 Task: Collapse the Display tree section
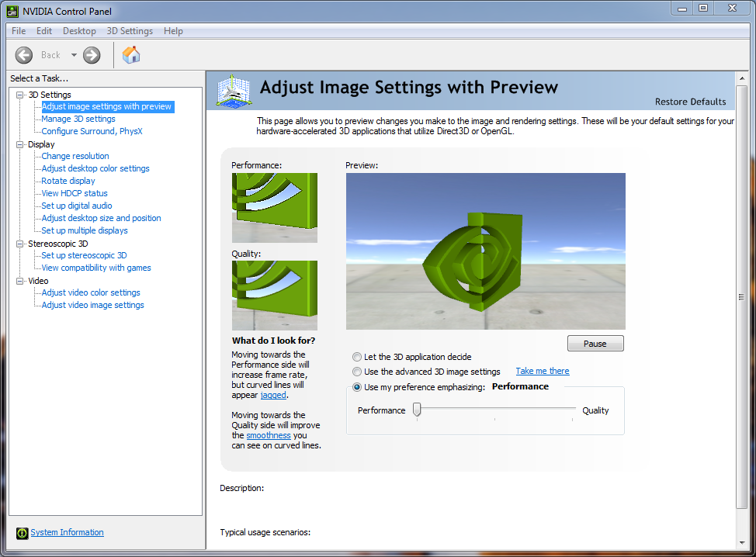(18, 144)
